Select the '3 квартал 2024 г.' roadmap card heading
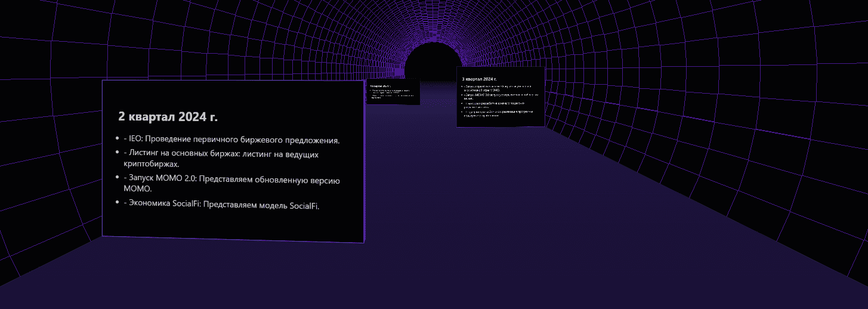This screenshot has height=309, width=868. (479, 79)
